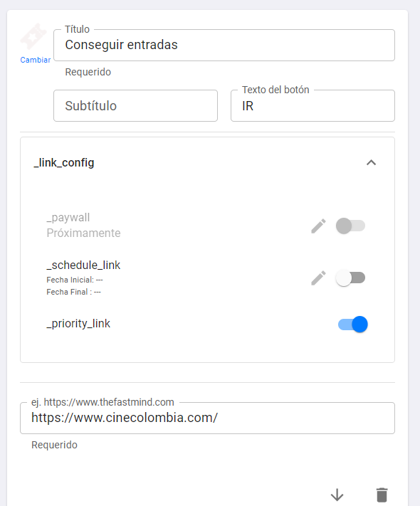Delete this link with the trash icon
This screenshot has height=506, width=420.
[x=382, y=495]
